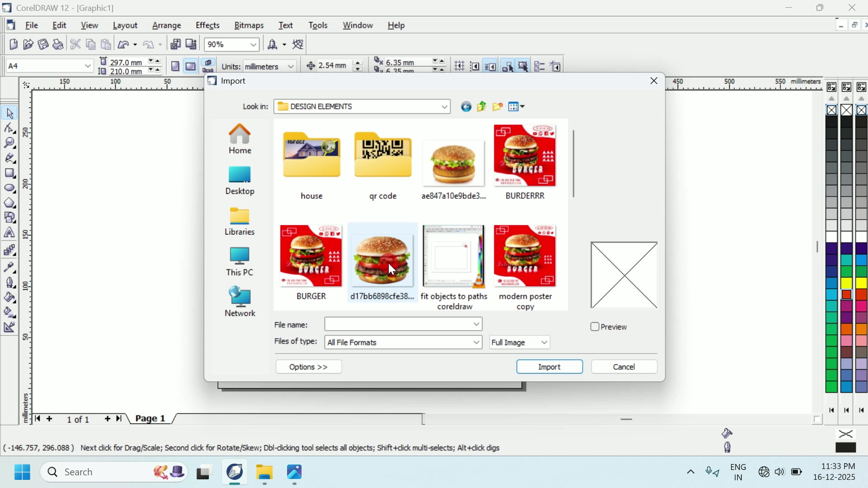Open the Interactive Blend tool
The width and height of the screenshot is (868, 488).
pyautogui.click(x=10, y=251)
